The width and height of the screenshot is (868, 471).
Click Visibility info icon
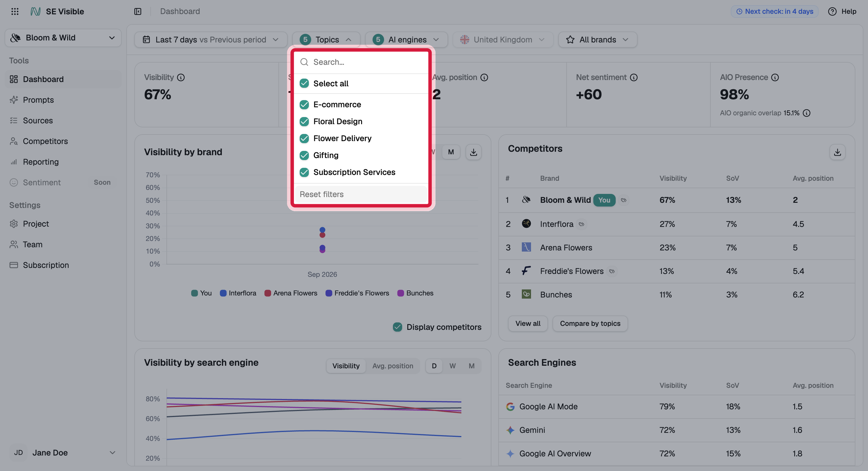181,77
